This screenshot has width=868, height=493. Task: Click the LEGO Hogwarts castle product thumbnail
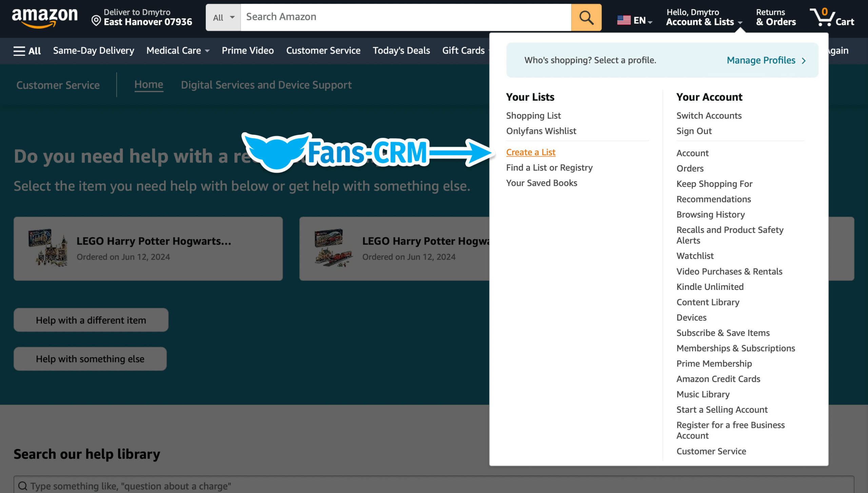pos(48,248)
